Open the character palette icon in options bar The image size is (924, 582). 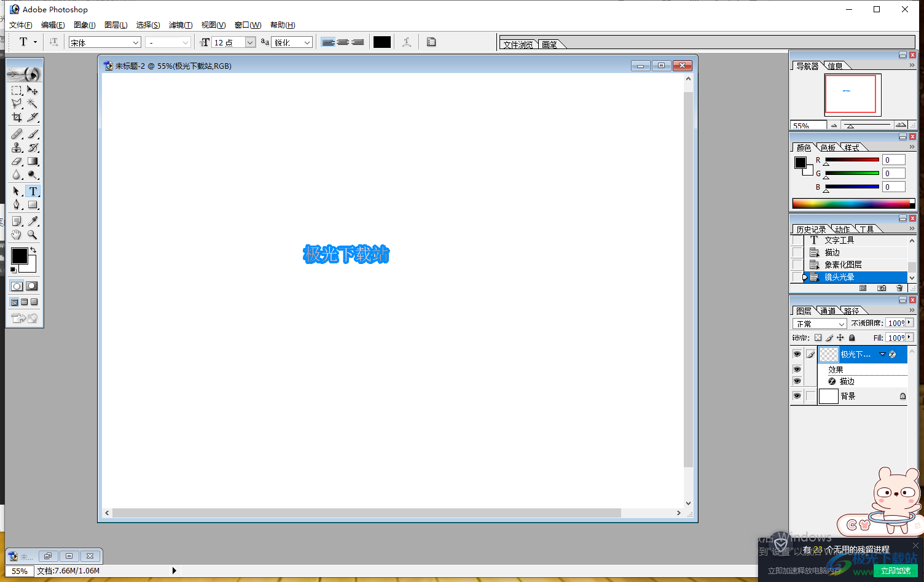click(x=431, y=42)
